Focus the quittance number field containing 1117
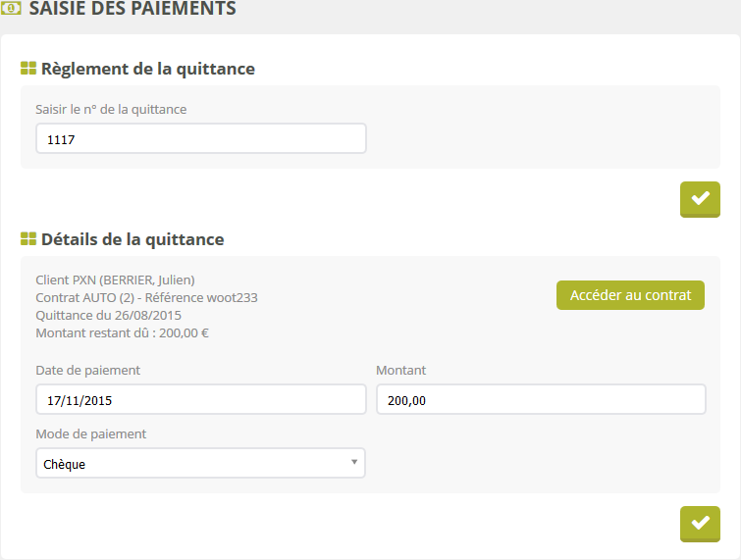The width and height of the screenshot is (741, 560). (x=200, y=139)
